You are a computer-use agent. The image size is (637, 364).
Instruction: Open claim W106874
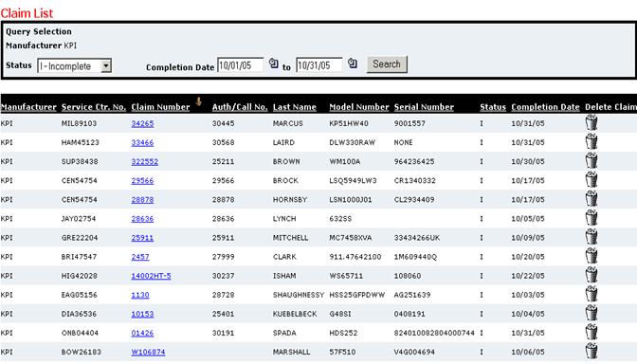click(x=148, y=353)
